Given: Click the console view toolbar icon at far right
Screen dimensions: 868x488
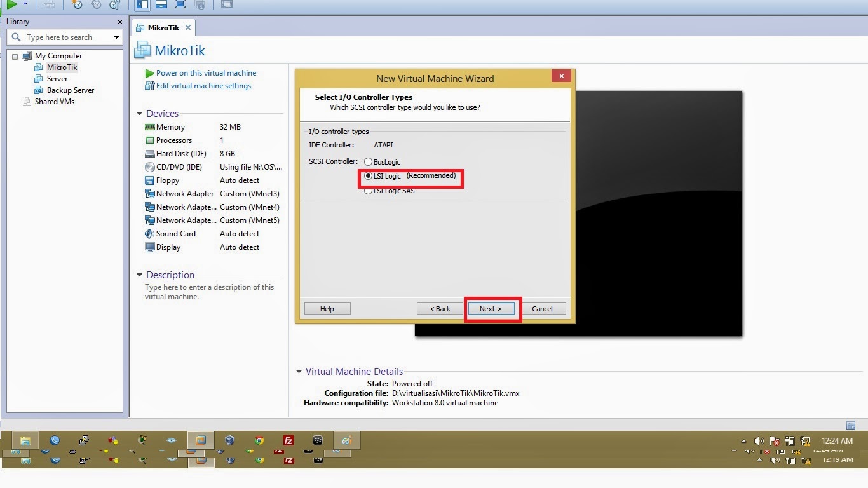Looking at the screenshot, I should pyautogui.click(x=226, y=4).
